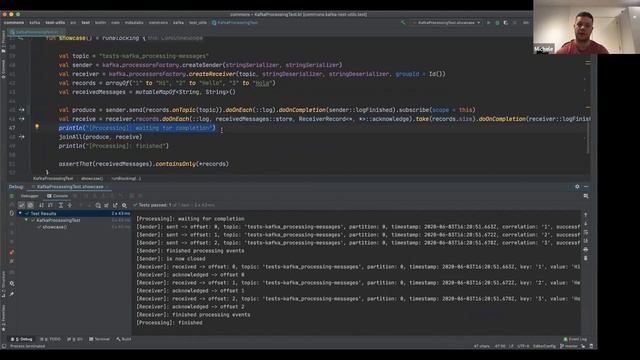The height and width of the screenshot is (360, 640).
Task: Toggle showing ignored tests in test toolbar
Action: (x=30, y=205)
